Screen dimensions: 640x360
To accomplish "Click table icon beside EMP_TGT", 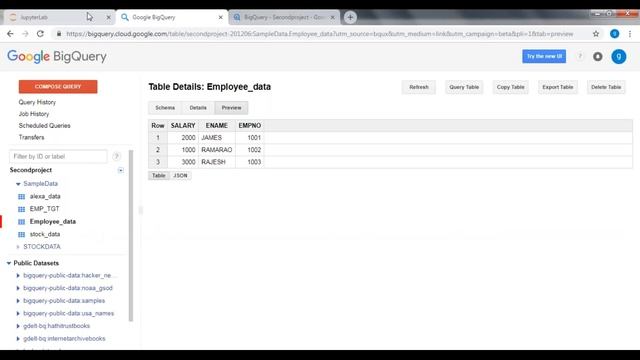I will tap(22, 209).
